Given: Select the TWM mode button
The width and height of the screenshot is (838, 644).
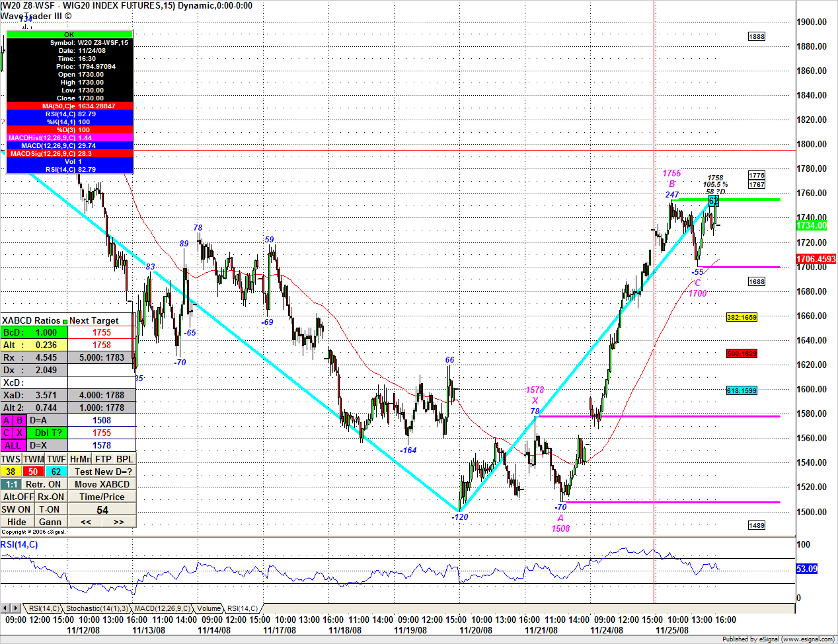Looking at the screenshot, I should point(34,459).
